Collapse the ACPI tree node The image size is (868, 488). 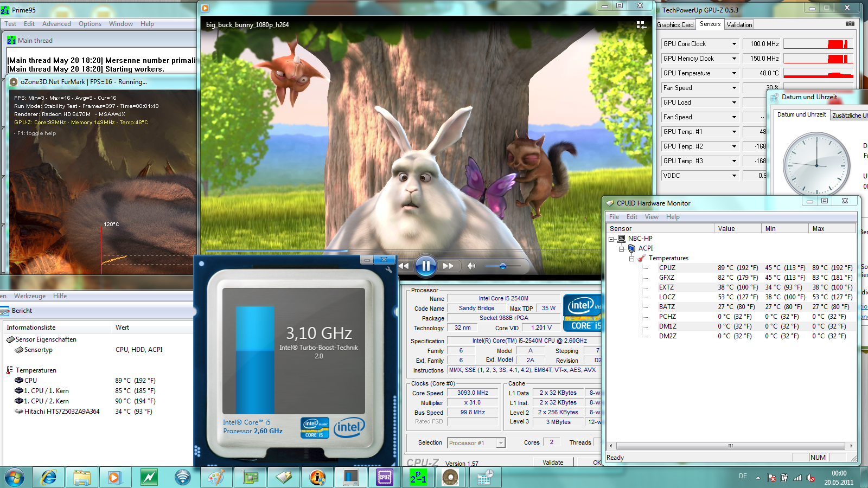622,248
